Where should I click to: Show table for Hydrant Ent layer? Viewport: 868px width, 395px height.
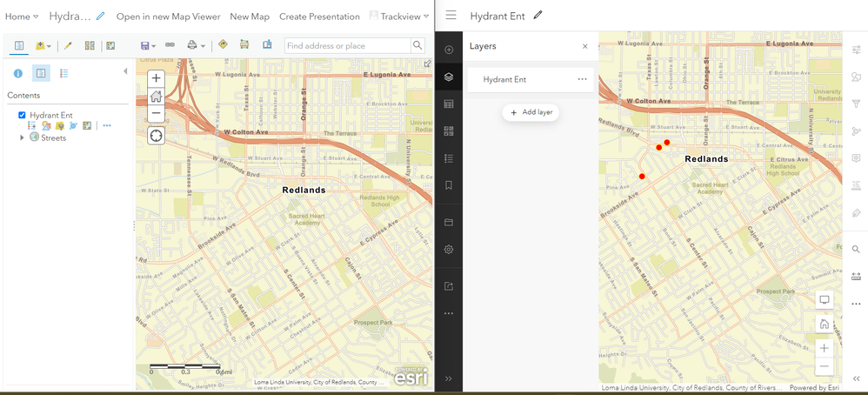click(x=31, y=126)
